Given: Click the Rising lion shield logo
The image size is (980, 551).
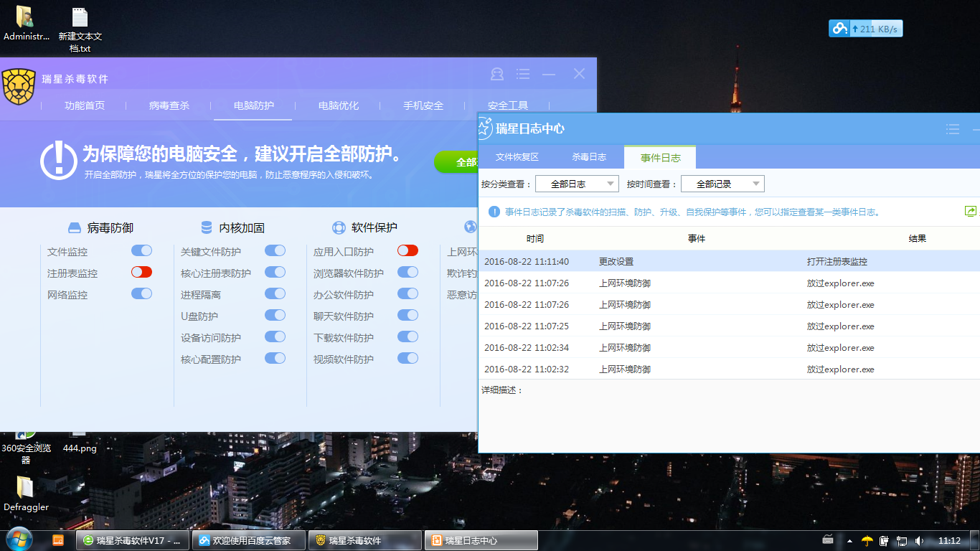Looking at the screenshot, I should [19, 86].
